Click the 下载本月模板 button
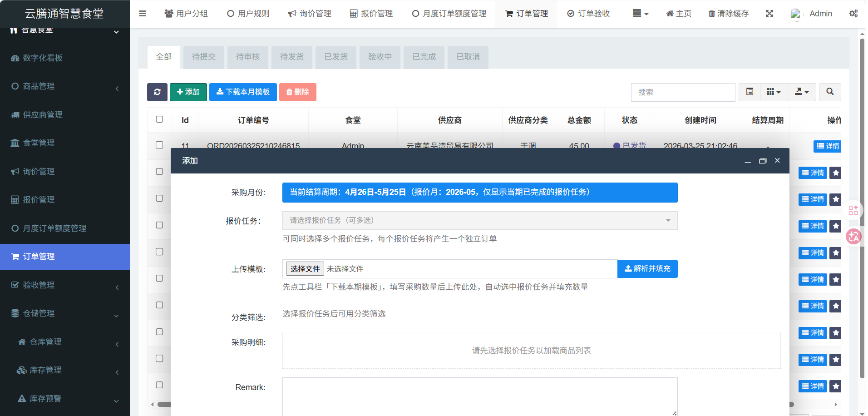This screenshot has width=868, height=416. coord(243,92)
